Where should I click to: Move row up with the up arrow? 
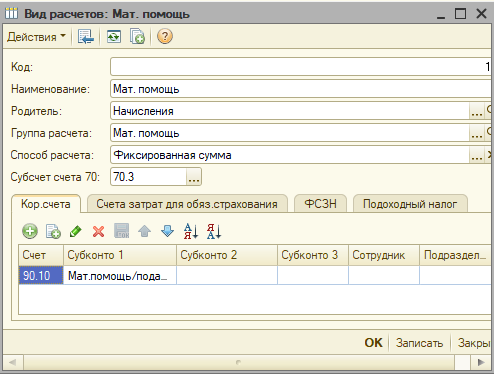point(144,231)
